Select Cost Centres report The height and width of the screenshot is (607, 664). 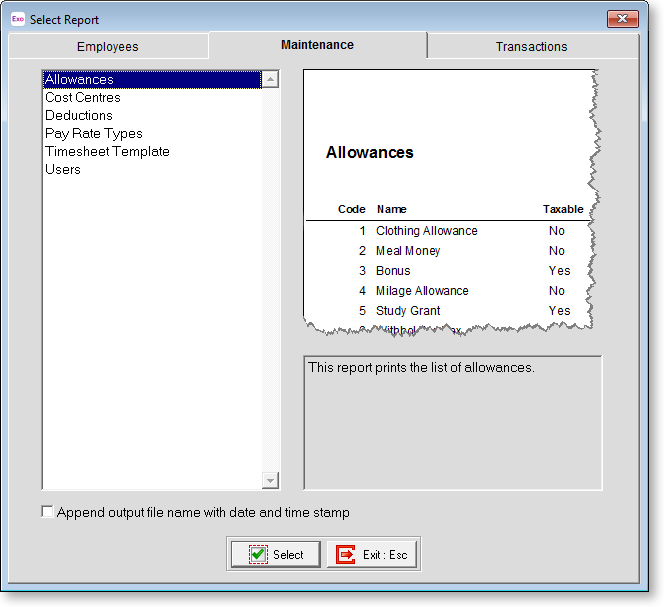[x=82, y=98]
